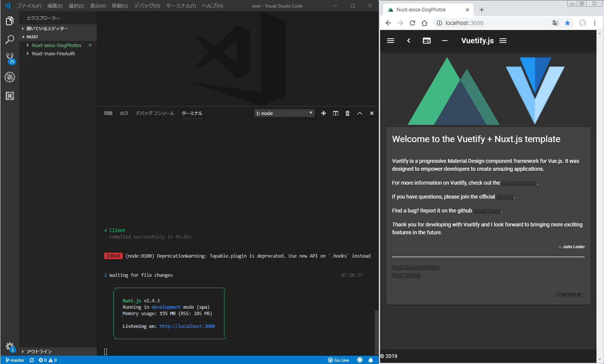Bookmark page with star icon
Screen dimensions: 604x364
[567, 23]
